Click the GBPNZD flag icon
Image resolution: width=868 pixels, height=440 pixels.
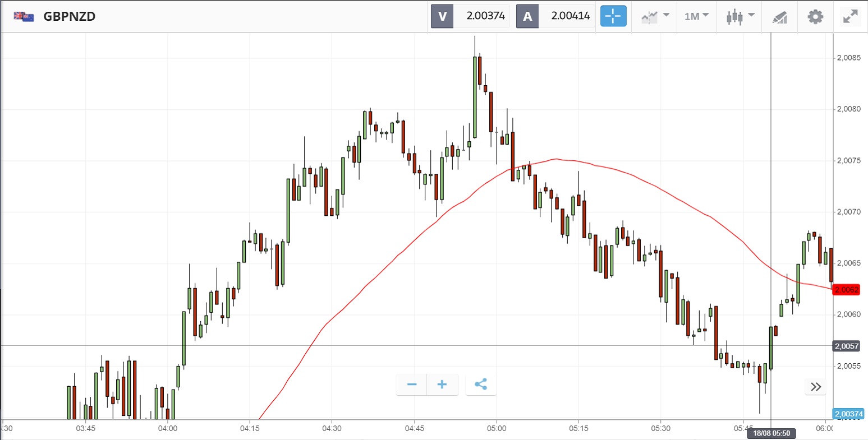click(24, 16)
